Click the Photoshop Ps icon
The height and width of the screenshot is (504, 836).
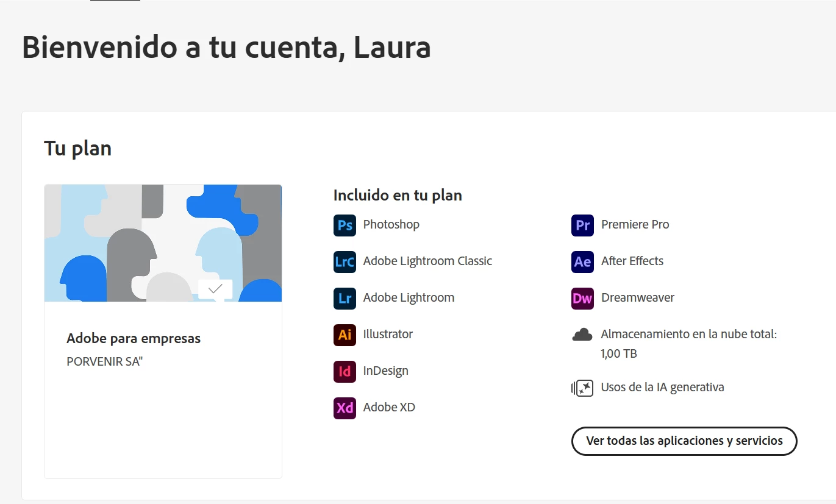tap(345, 225)
